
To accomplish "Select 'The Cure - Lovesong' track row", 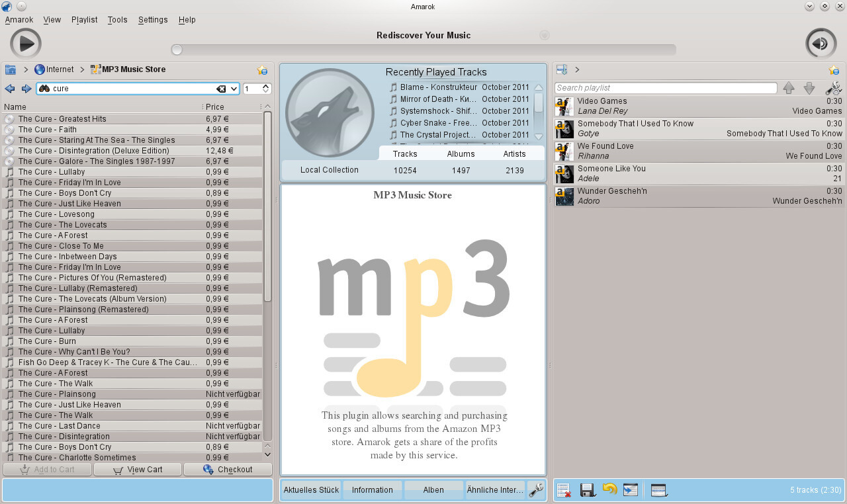I will pos(132,214).
